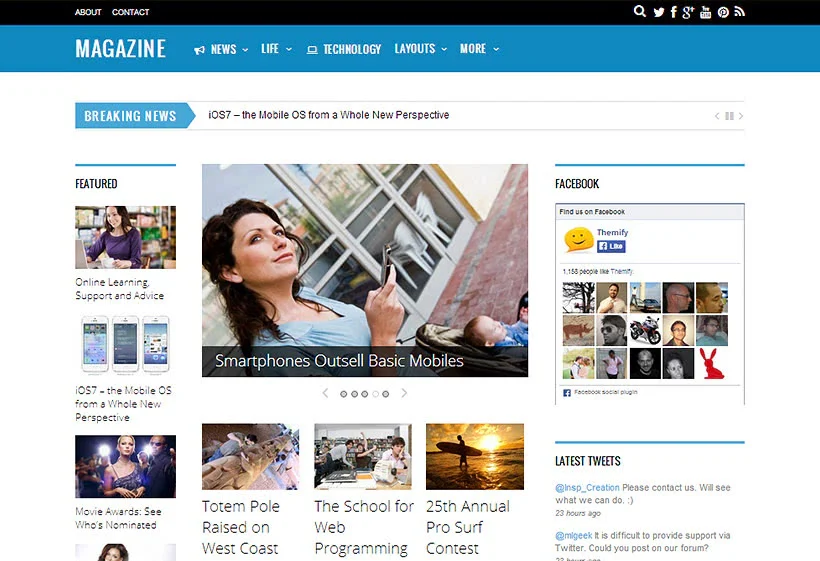820x561 pixels.
Task: Expand the Layouts dropdown menu
Action: [420, 49]
